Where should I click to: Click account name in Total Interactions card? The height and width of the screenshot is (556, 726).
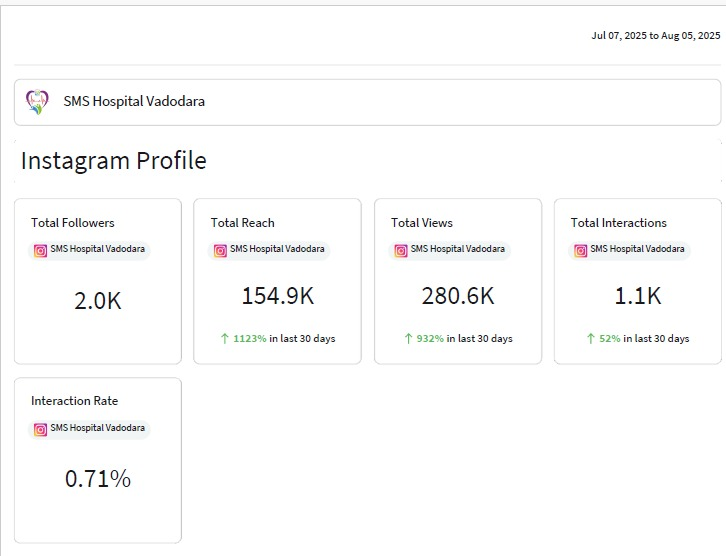(x=637, y=249)
